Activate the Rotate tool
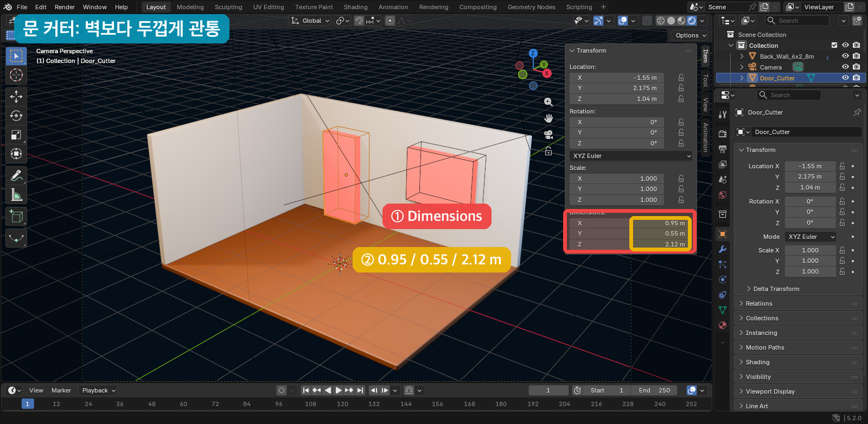This screenshot has height=424, width=868. coord(16,116)
